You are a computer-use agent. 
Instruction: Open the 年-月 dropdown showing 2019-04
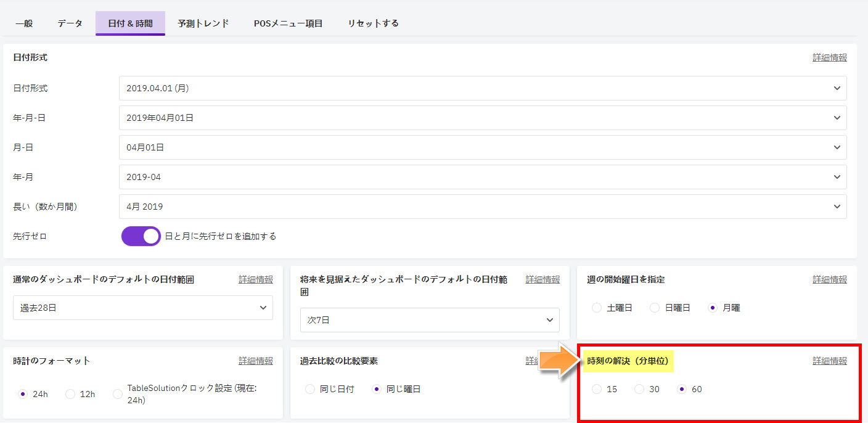coord(483,177)
